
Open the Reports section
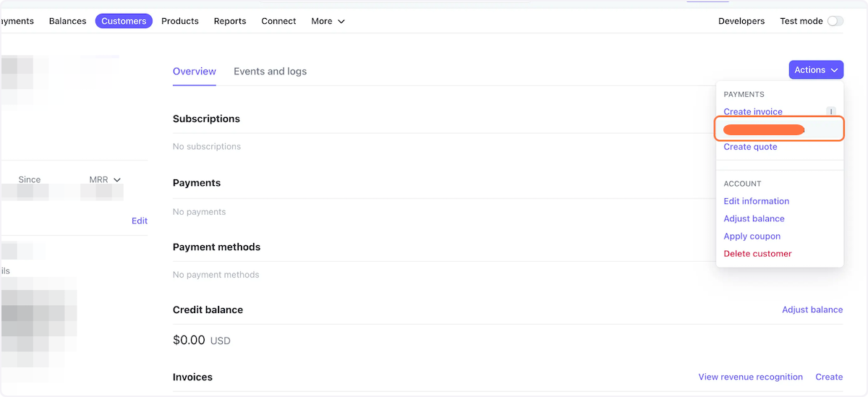click(230, 21)
